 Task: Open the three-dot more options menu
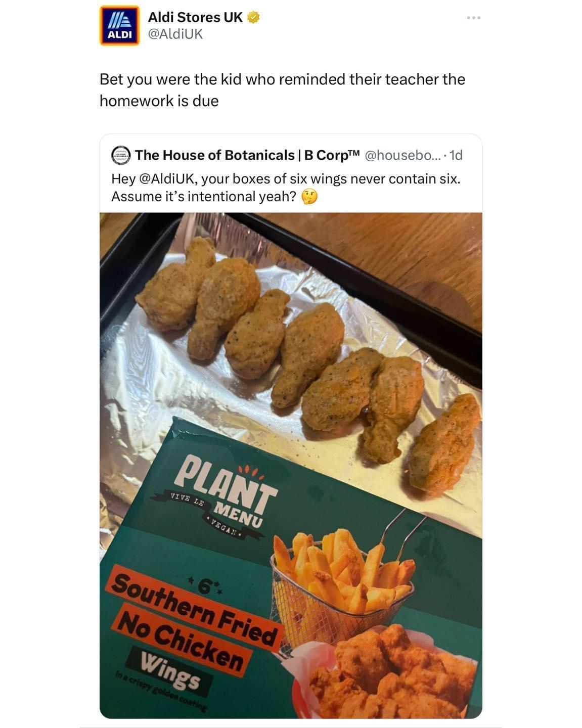coord(474,18)
